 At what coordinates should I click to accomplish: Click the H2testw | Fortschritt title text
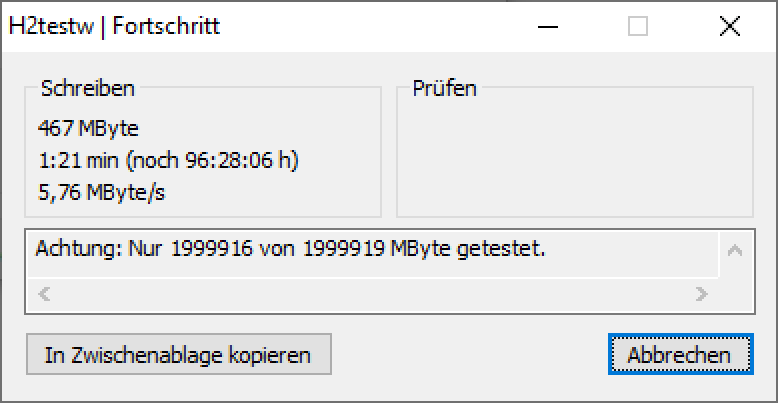114,27
